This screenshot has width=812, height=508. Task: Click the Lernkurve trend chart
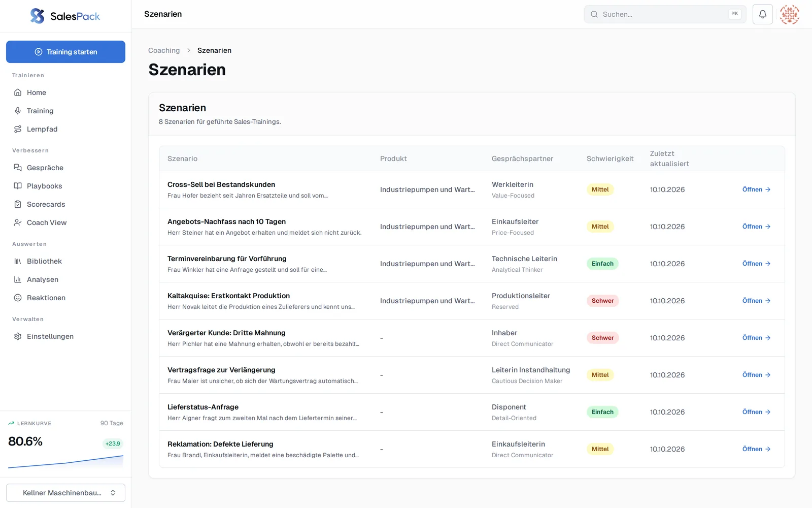[x=65, y=461]
